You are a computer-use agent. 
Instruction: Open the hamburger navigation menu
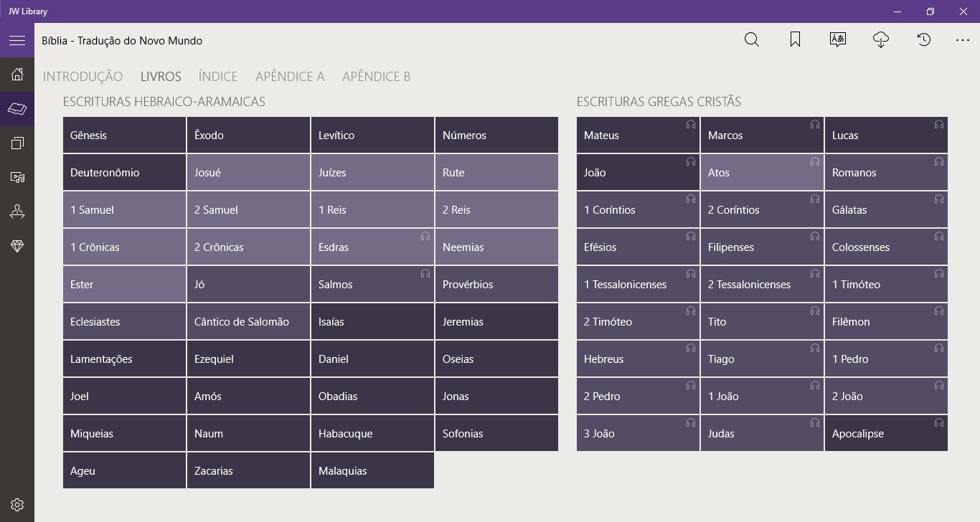pos(17,41)
